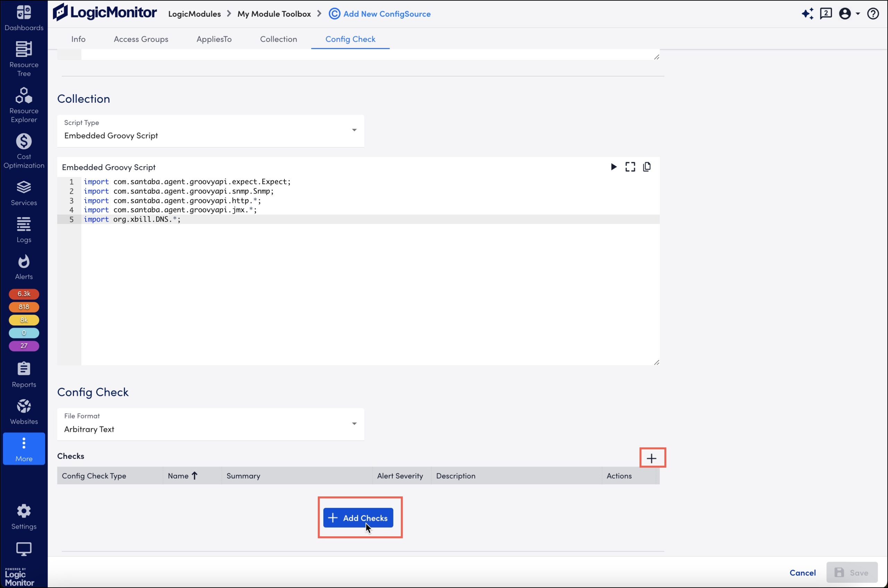This screenshot has height=588, width=888.
Task: Click the expand script editor icon
Action: click(x=630, y=167)
